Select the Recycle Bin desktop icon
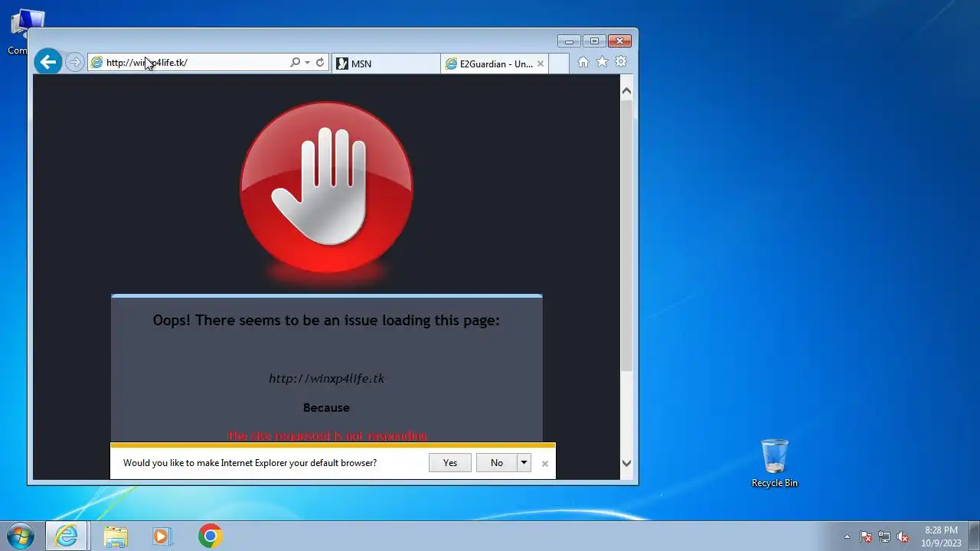980x551 pixels. click(x=775, y=462)
